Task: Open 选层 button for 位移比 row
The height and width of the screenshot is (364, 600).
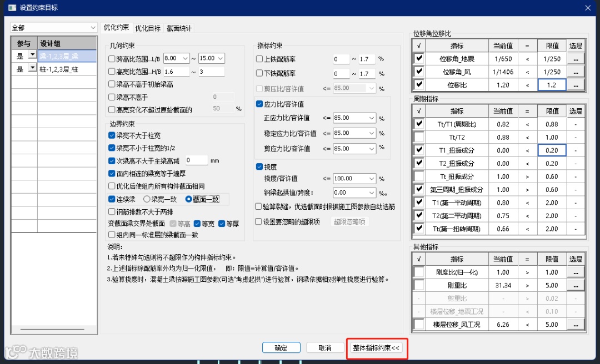Action: tap(576, 84)
